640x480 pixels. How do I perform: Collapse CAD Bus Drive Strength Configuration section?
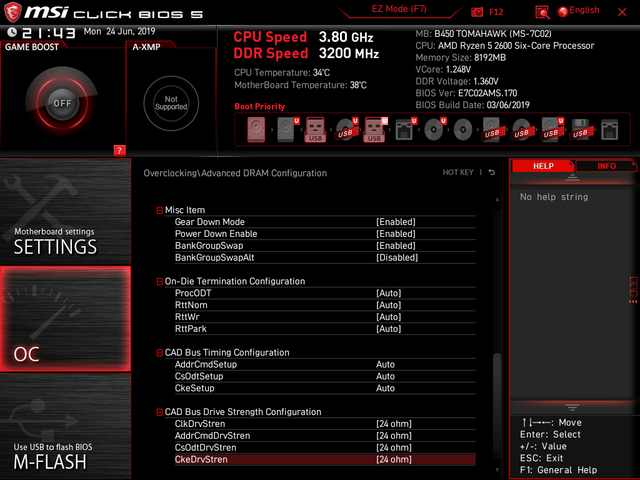(160, 412)
